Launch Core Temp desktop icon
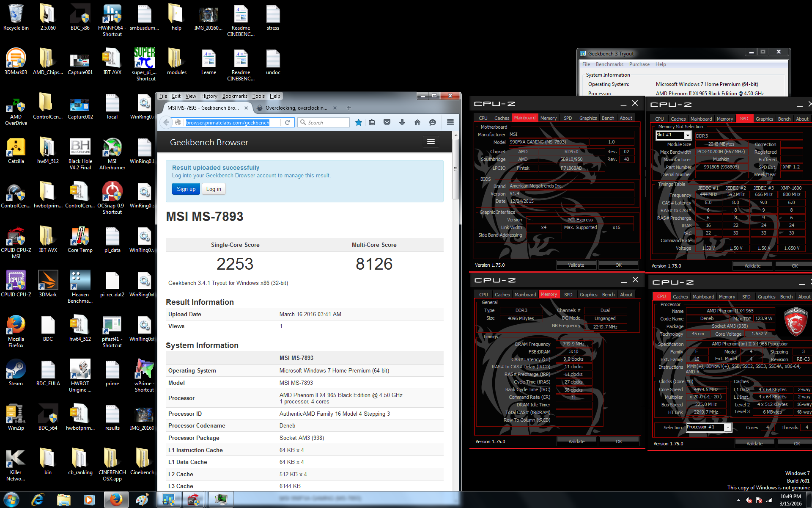Image resolution: width=812 pixels, height=508 pixels. (80, 239)
